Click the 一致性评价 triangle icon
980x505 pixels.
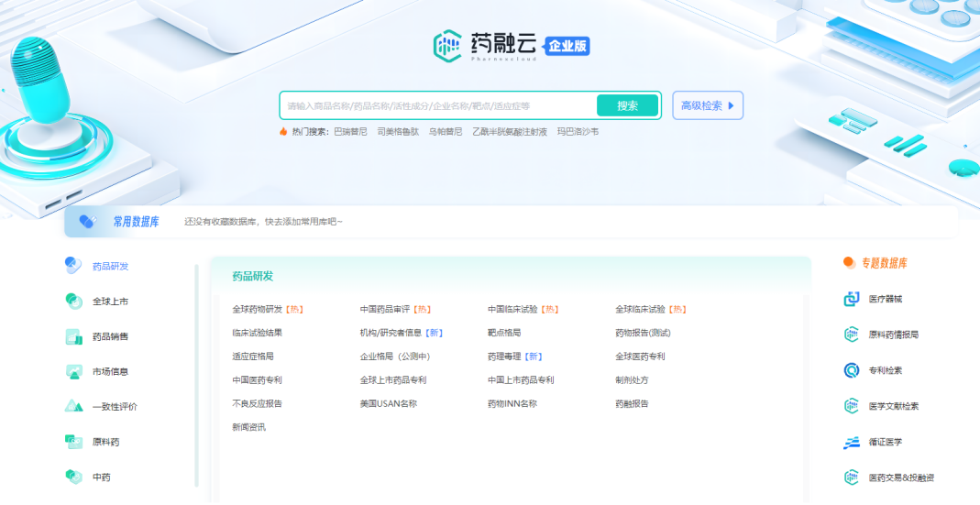73,406
